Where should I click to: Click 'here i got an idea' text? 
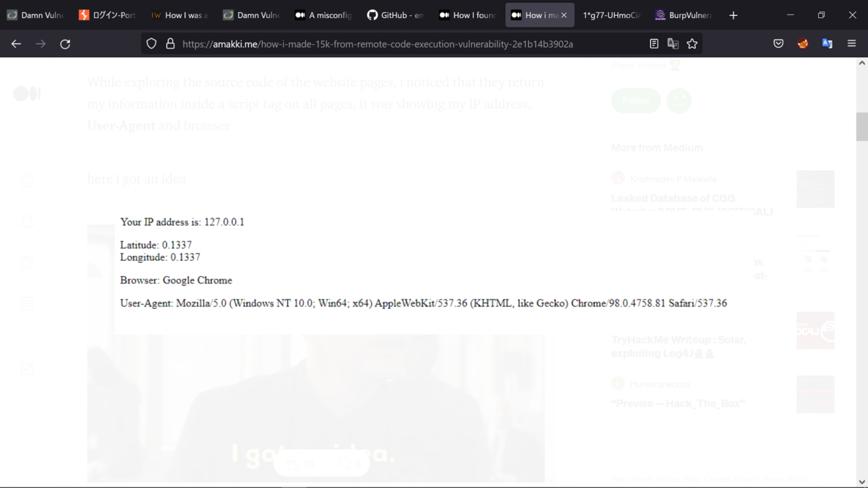pyautogui.click(x=136, y=179)
